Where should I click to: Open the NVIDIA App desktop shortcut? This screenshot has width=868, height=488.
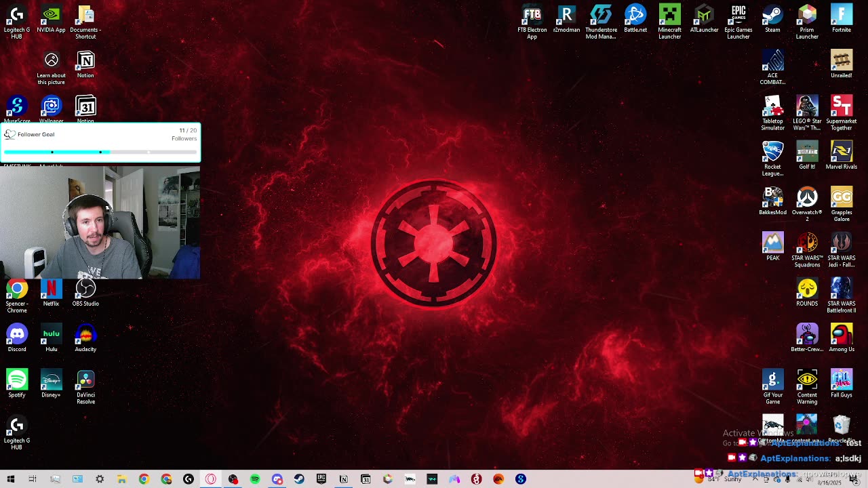point(51,19)
